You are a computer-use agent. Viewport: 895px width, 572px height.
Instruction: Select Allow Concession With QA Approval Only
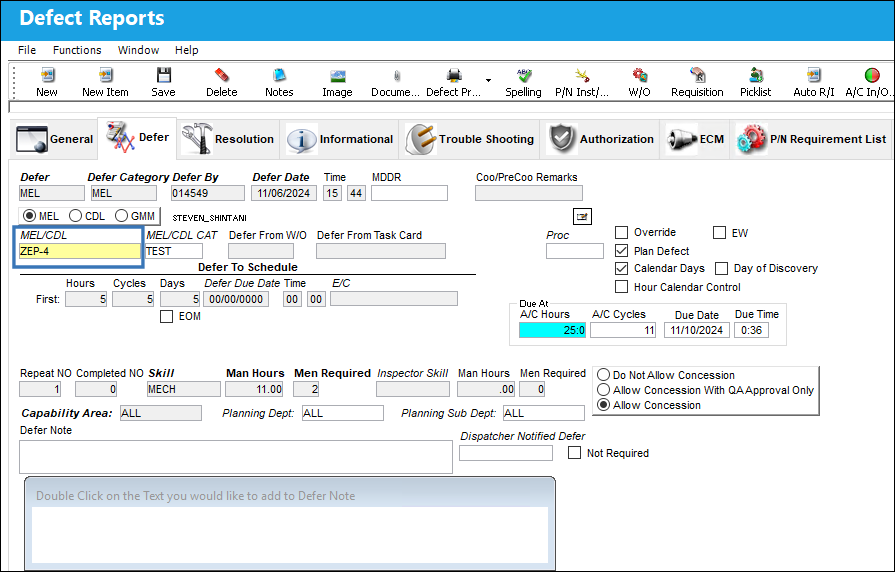click(603, 390)
